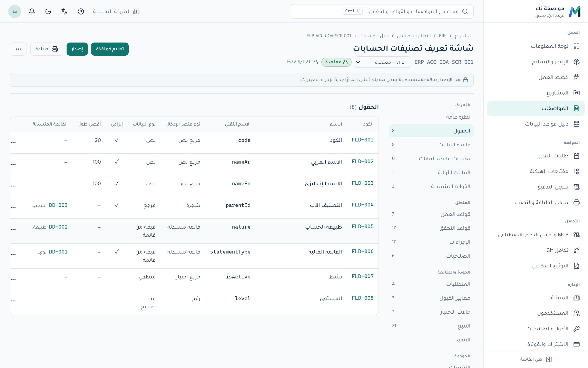Click إصدار button
The height and width of the screenshot is (368, 588).
(77, 49)
